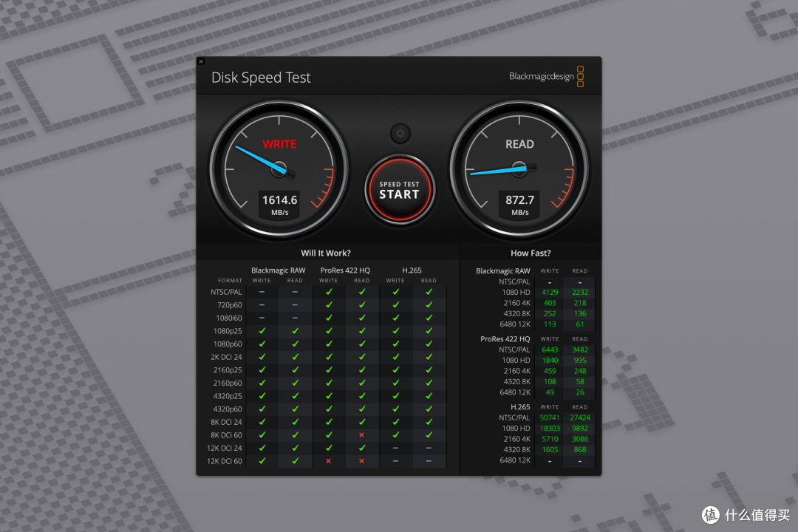Click the 1605 H.265 4320 8K write value
Viewport: 798px width, 532px height.
pos(550,449)
